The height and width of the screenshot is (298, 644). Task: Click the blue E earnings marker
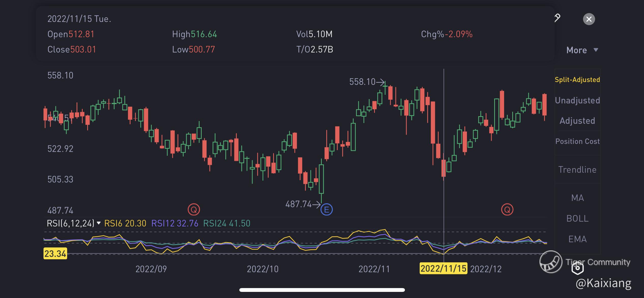(327, 210)
